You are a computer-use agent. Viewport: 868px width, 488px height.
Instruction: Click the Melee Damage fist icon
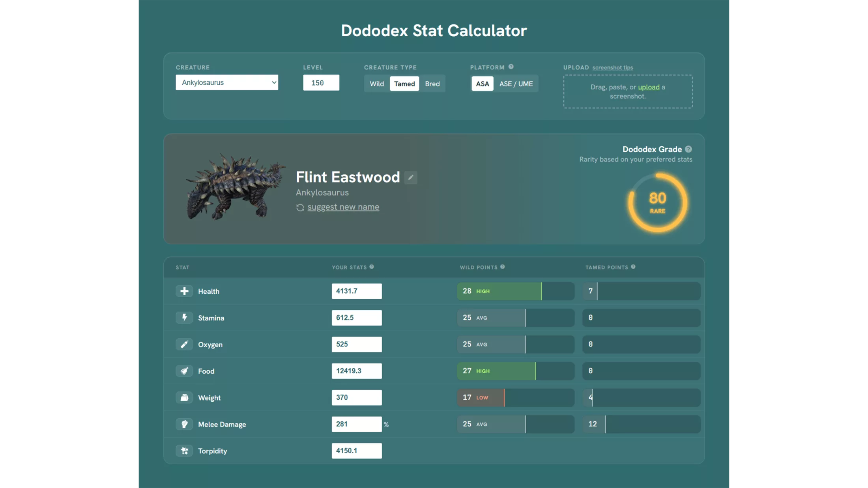click(184, 424)
